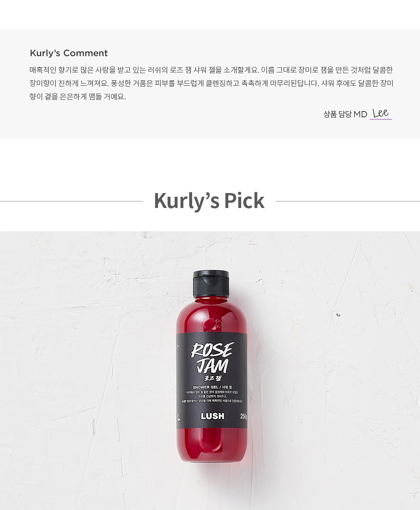Click the divider line right of Kurly's Pick
The width and height of the screenshot is (420, 510).
pos(348,201)
